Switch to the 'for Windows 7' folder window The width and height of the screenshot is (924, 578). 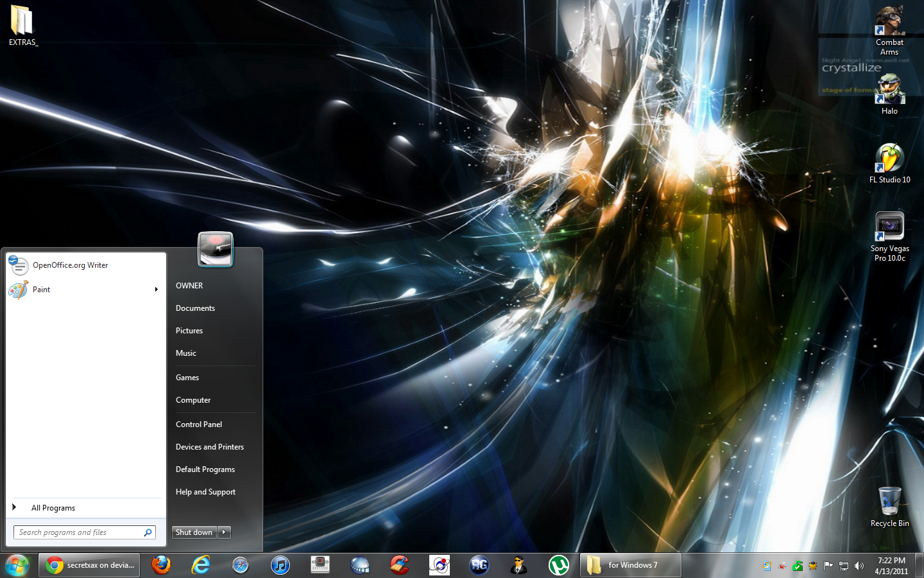[631, 565]
